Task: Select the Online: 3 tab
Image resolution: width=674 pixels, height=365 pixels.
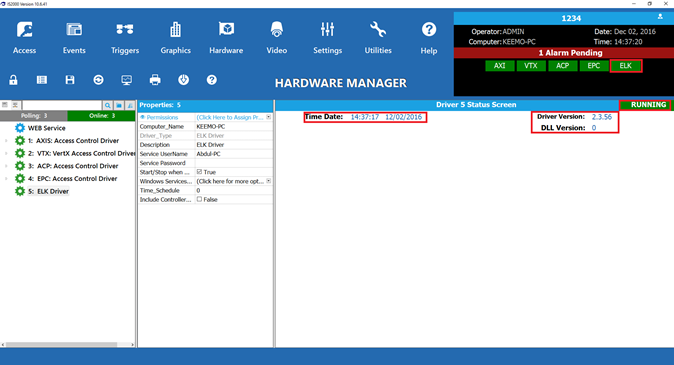Action: point(101,116)
